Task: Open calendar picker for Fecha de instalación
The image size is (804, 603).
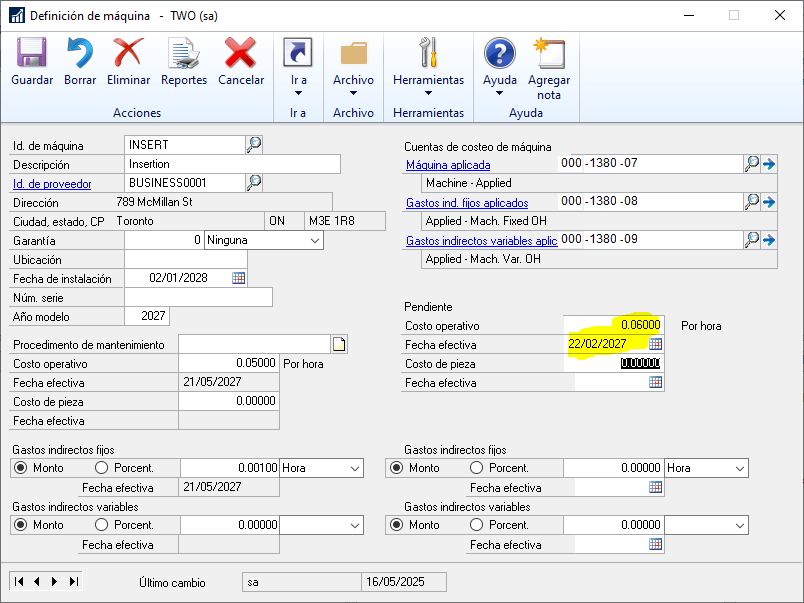Action: point(239,278)
